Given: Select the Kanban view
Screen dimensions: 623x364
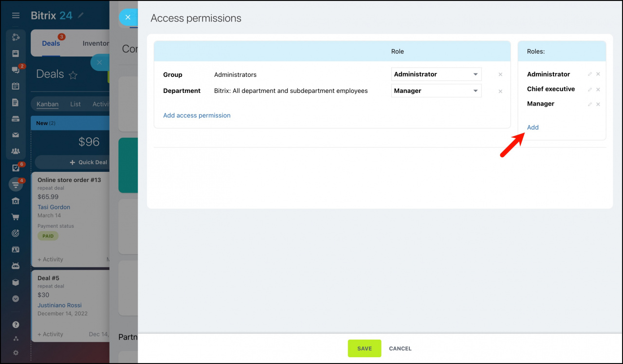Looking at the screenshot, I should point(48,104).
